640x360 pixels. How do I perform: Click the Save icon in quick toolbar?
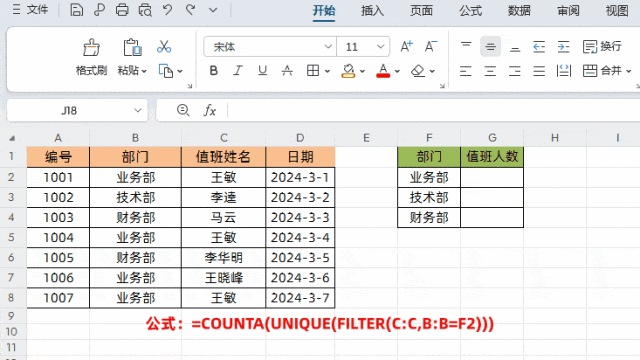[76, 10]
